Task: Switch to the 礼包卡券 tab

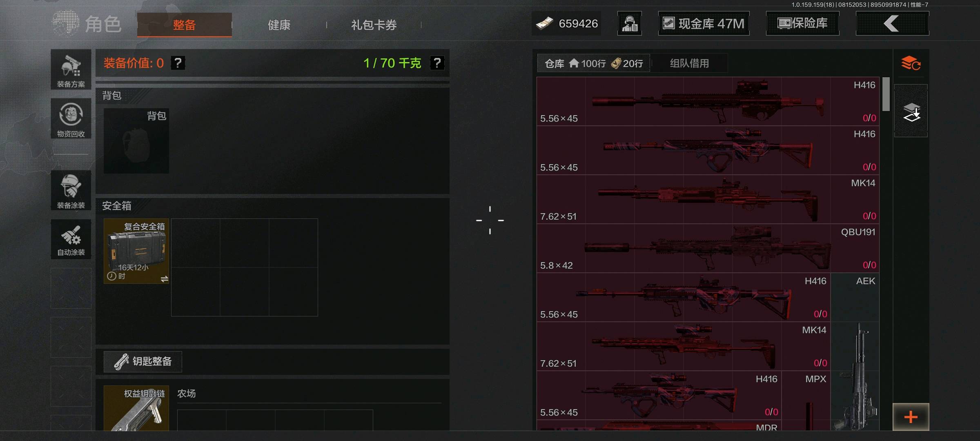Action: click(x=374, y=25)
